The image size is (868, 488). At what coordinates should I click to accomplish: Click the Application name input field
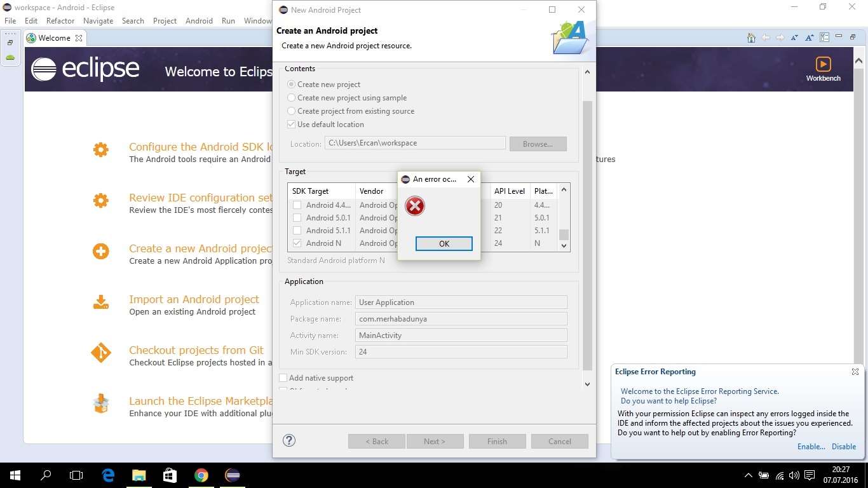click(461, 302)
